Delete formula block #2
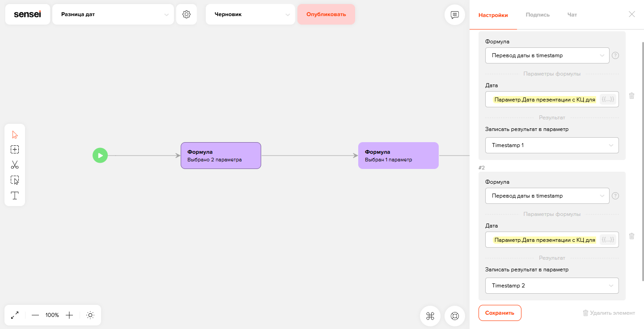644x329 pixels. (631, 236)
